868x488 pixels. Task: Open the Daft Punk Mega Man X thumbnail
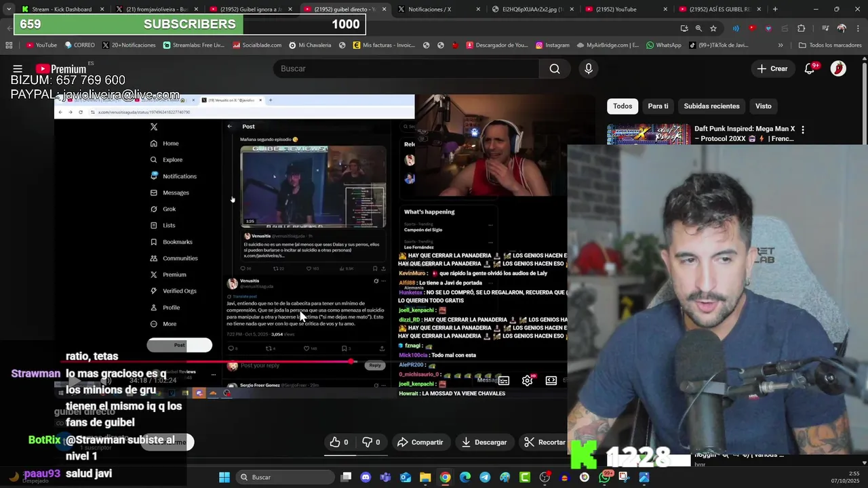(648, 134)
